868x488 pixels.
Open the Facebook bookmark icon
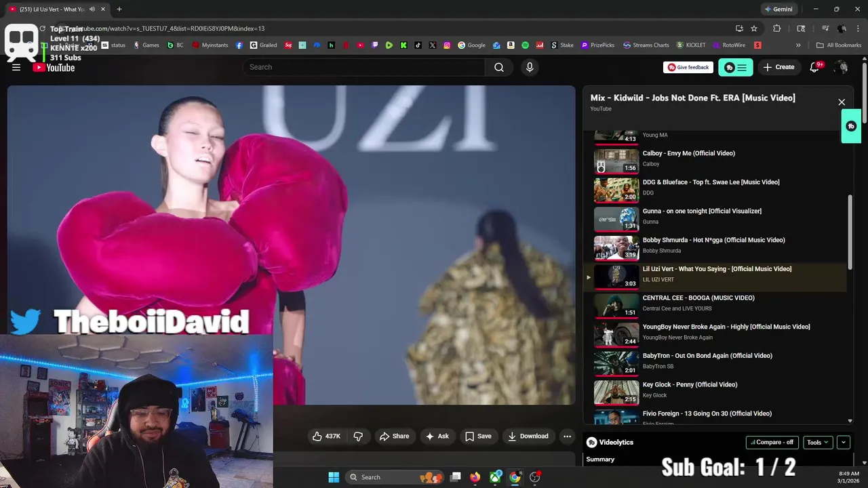click(239, 45)
